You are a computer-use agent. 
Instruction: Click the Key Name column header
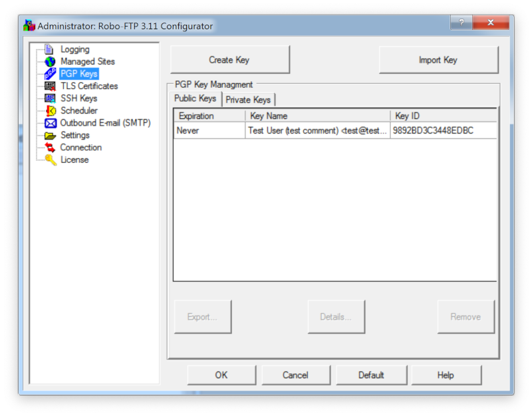tap(317, 116)
